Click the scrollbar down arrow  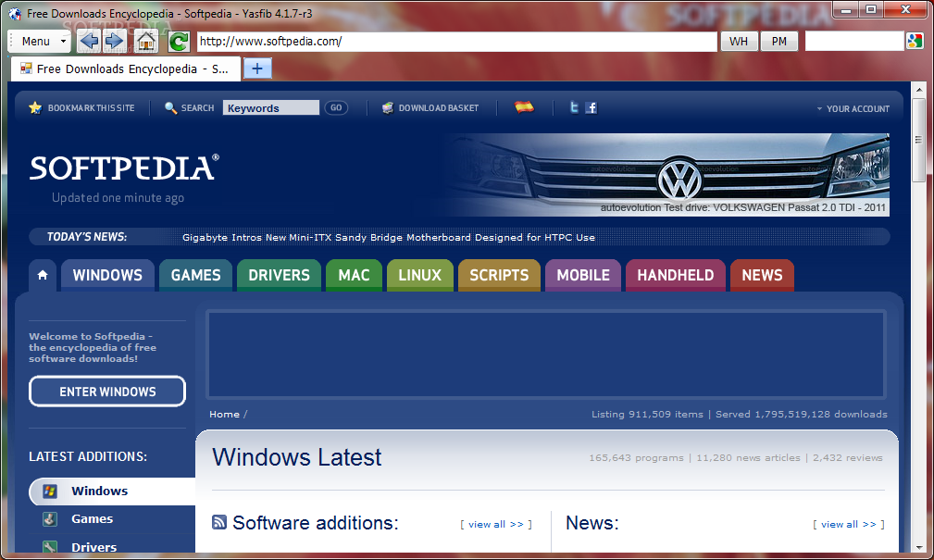pyautogui.click(x=918, y=547)
